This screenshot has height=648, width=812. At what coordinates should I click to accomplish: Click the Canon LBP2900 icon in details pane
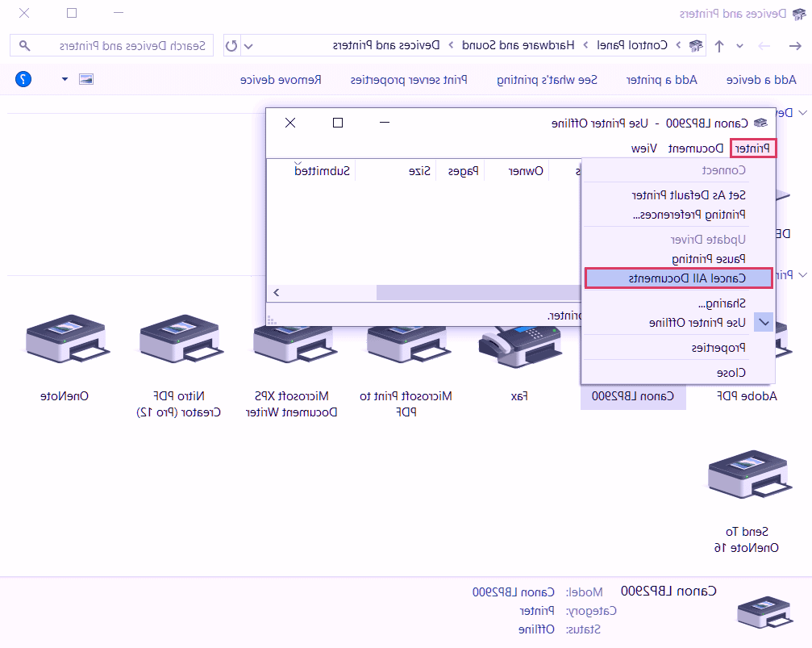(x=764, y=612)
